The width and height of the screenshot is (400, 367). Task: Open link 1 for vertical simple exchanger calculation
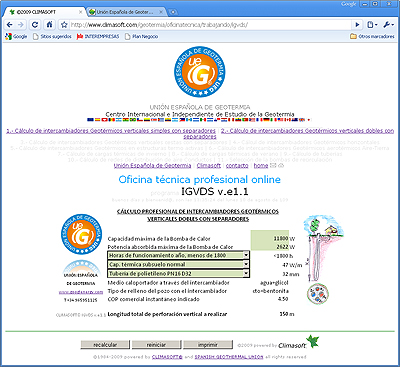[x=111, y=131]
